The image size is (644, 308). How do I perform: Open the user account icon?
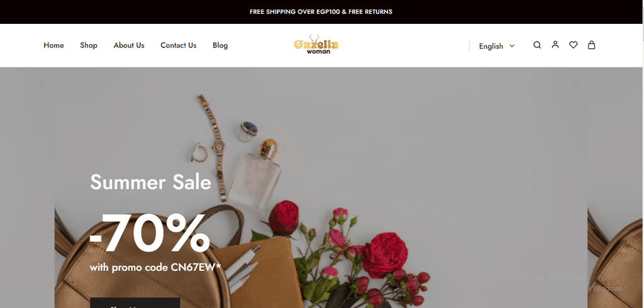[555, 45]
